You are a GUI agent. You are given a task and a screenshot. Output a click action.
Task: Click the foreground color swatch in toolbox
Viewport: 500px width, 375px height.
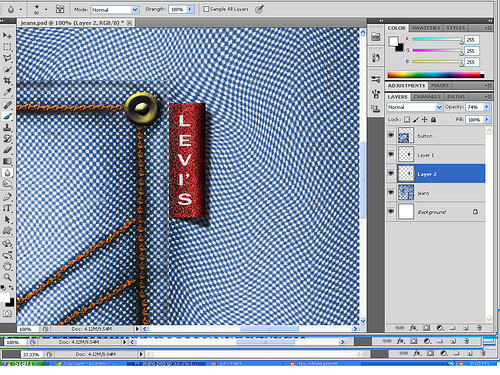point(5,298)
